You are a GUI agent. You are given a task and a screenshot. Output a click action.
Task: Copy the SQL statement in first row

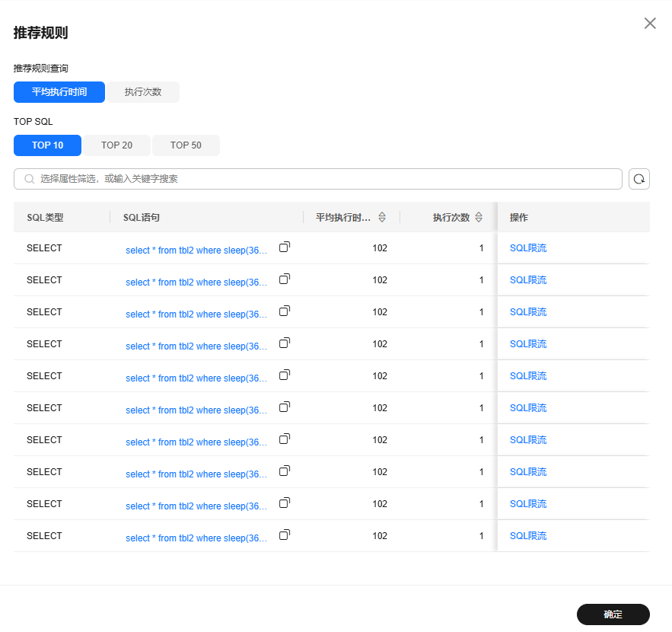click(x=284, y=247)
